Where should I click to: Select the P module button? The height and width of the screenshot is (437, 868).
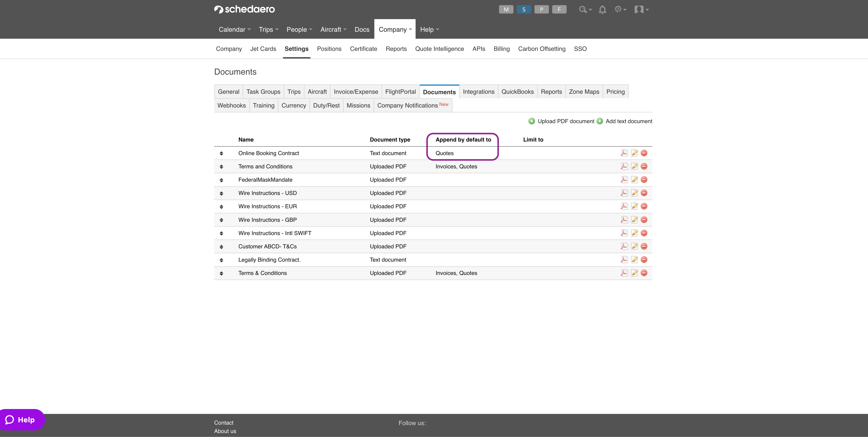pos(541,9)
